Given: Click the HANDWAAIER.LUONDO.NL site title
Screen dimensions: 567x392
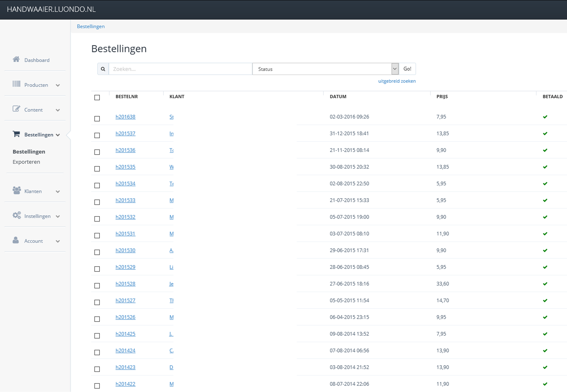Looking at the screenshot, I should click(x=51, y=9).
